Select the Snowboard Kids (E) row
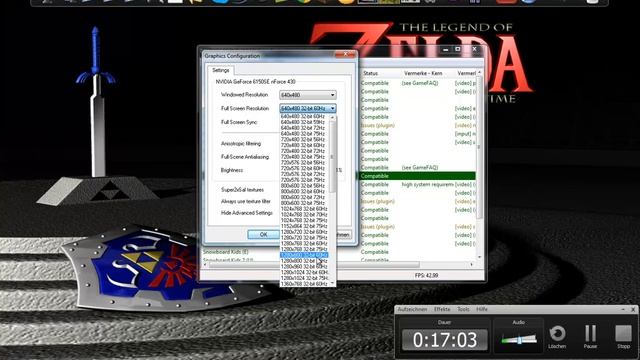640x360 pixels. click(226, 252)
